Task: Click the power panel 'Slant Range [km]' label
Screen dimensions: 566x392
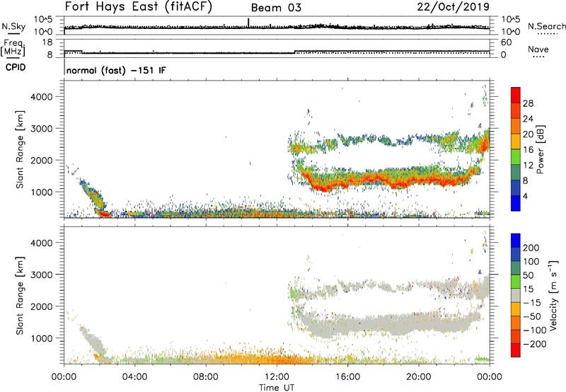Action: (x=20, y=149)
